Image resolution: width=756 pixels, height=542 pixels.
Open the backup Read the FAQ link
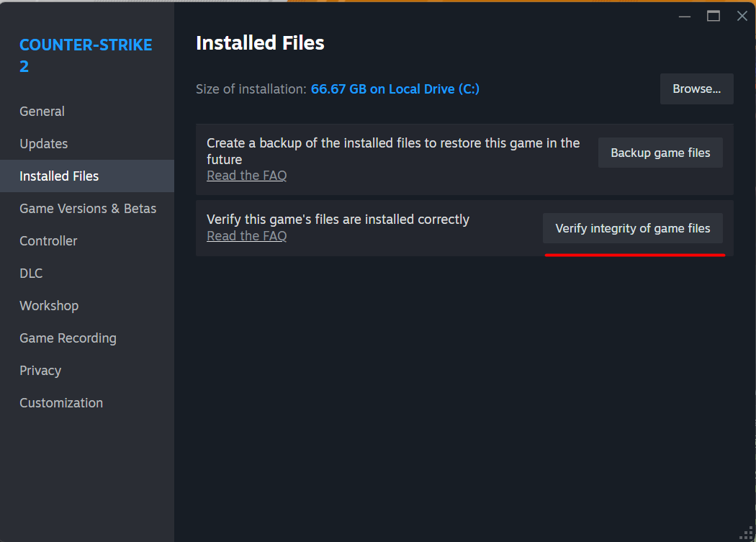click(246, 176)
